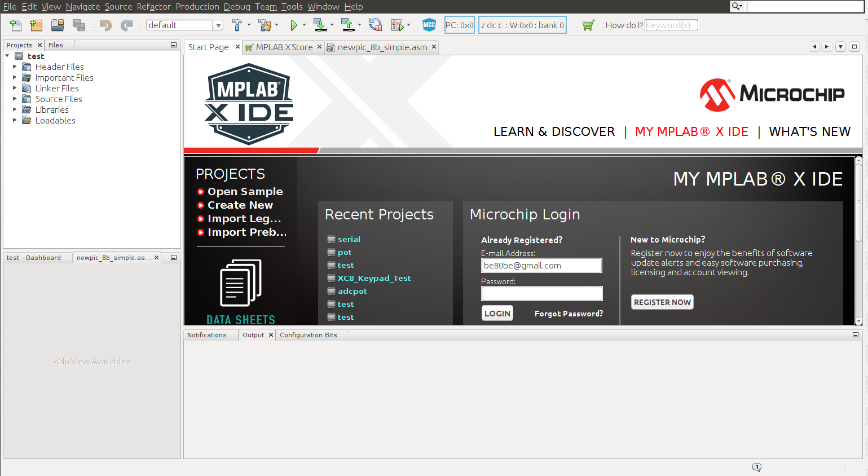The image size is (868, 476).
Task: Click the New Project toolbar icon
Action: 36,25
